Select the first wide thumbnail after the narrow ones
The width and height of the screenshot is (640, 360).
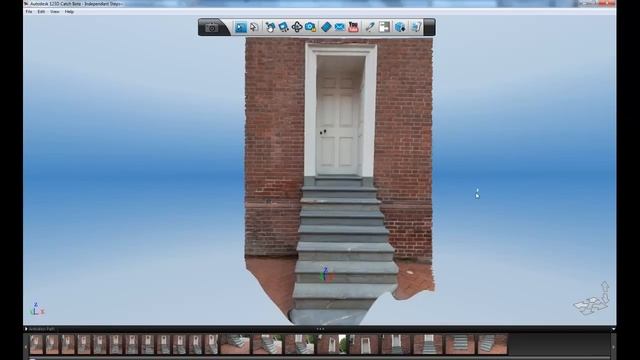click(x=235, y=344)
